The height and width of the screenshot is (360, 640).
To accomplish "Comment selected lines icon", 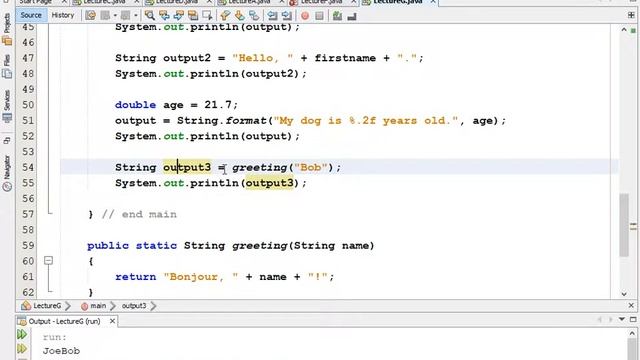I will pyautogui.click(x=337, y=16).
